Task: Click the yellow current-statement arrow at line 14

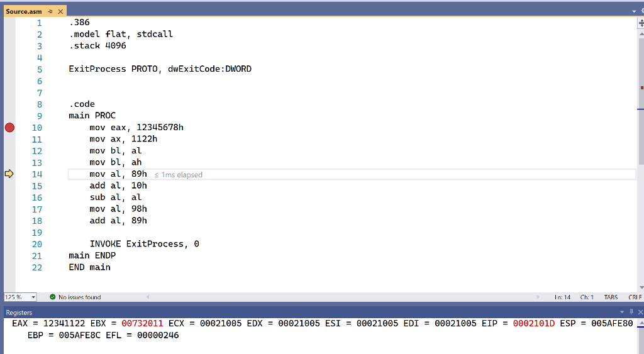Action: pos(9,174)
